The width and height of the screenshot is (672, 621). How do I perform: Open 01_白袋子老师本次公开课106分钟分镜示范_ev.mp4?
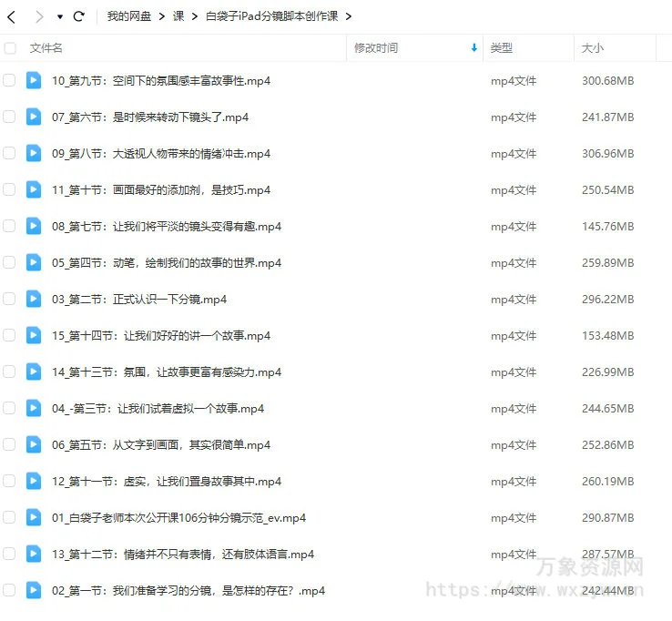(178, 517)
